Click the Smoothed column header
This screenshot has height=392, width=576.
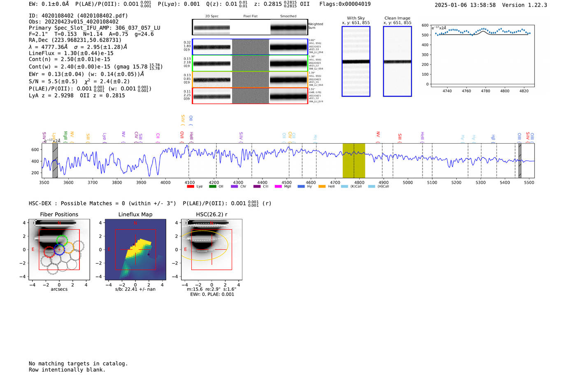coord(288,16)
